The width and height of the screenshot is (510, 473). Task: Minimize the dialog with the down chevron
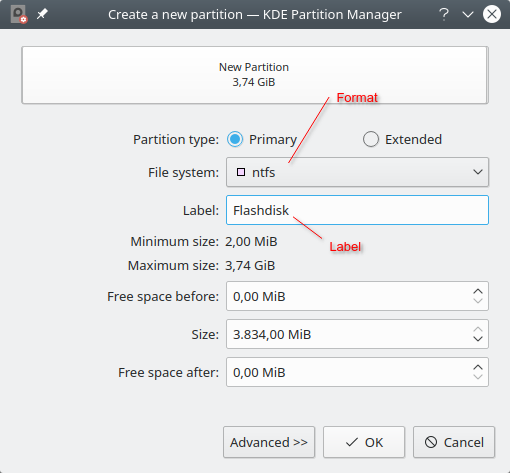click(x=468, y=14)
